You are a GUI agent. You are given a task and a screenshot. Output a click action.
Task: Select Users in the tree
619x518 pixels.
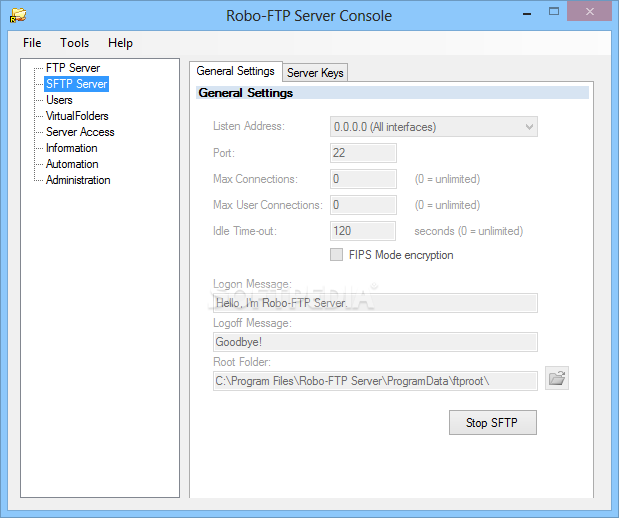pyautogui.click(x=59, y=100)
